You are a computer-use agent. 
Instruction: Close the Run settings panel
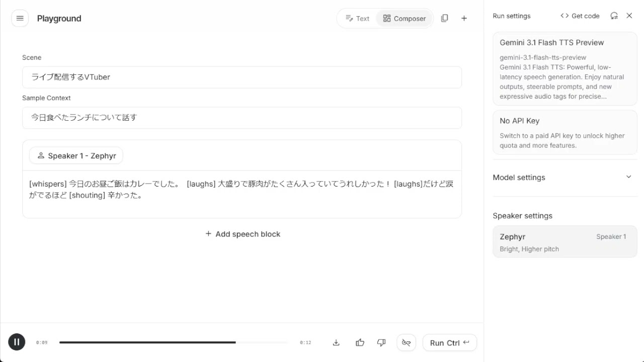point(629,16)
